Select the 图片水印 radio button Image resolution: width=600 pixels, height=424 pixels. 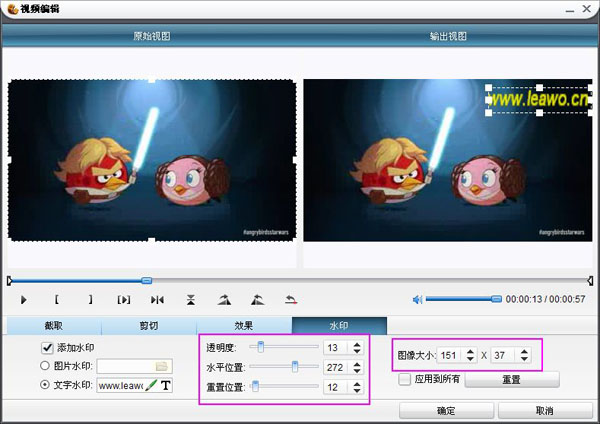(x=45, y=365)
